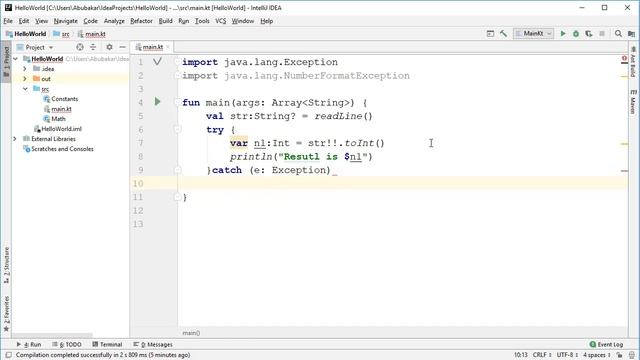Open Project Structure icon in toolbar

pyautogui.click(x=631, y=33)
